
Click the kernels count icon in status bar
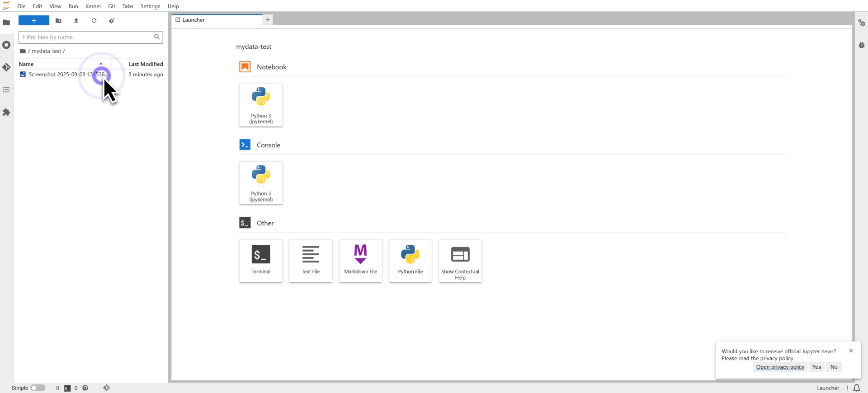85,388
